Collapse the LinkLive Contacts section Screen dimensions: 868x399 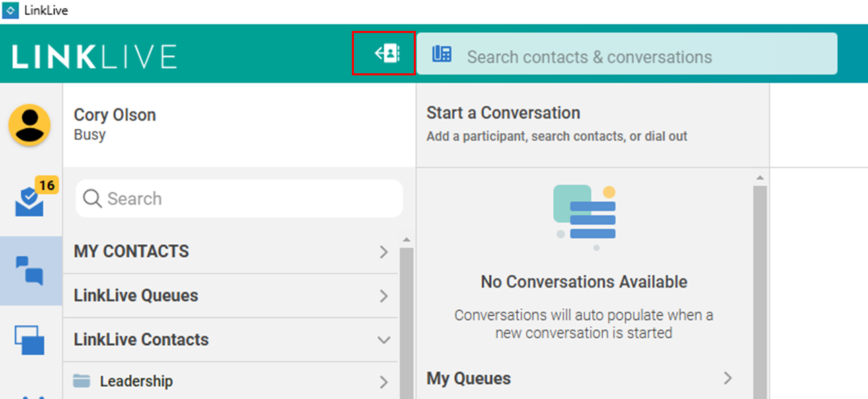click(384, 340)
